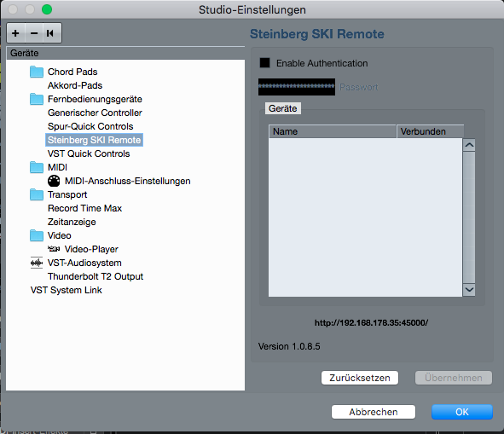This screenshot has height=434, width=504.
Task: Select VST-Audiosystem label in tree
Action: pyautogui.click(x=84, y=263)
